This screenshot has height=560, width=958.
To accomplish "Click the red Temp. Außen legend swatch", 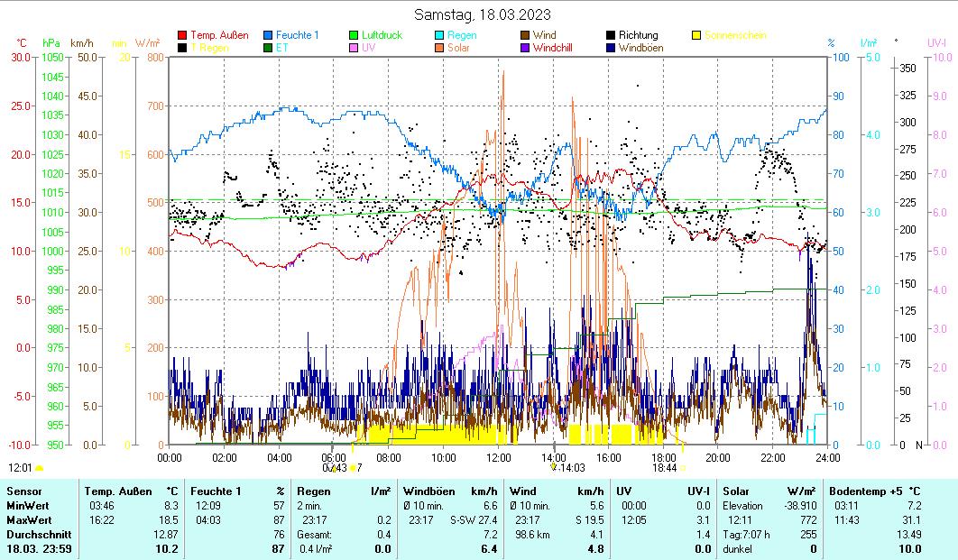I will tap(182, 35).
